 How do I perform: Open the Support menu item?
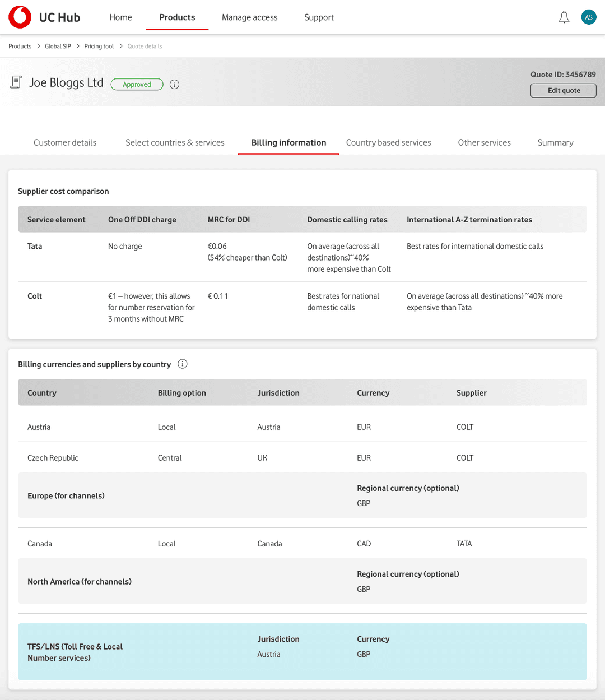319,17
